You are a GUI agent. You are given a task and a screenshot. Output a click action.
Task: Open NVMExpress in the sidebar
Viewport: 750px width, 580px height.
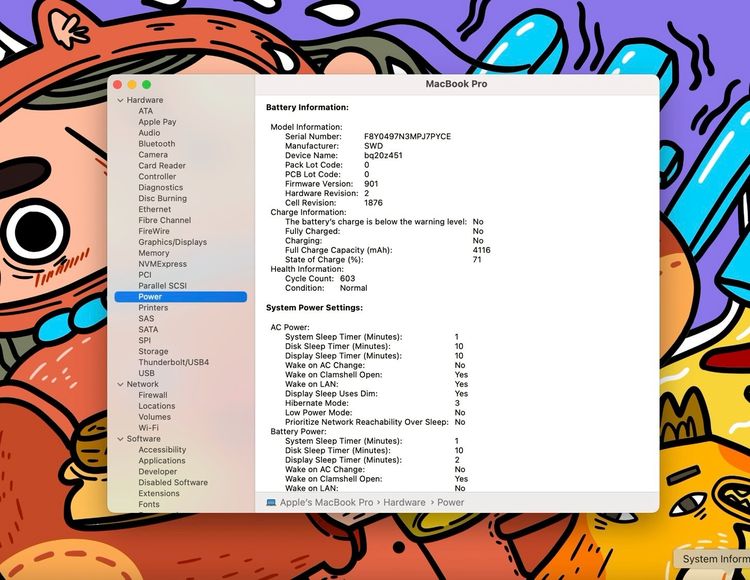(163, 264)
